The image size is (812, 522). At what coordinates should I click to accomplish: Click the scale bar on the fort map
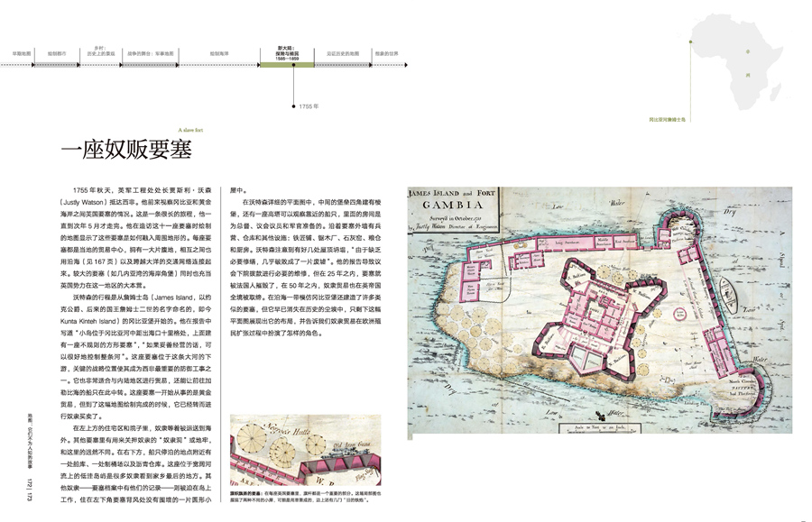tap(600, 428)
